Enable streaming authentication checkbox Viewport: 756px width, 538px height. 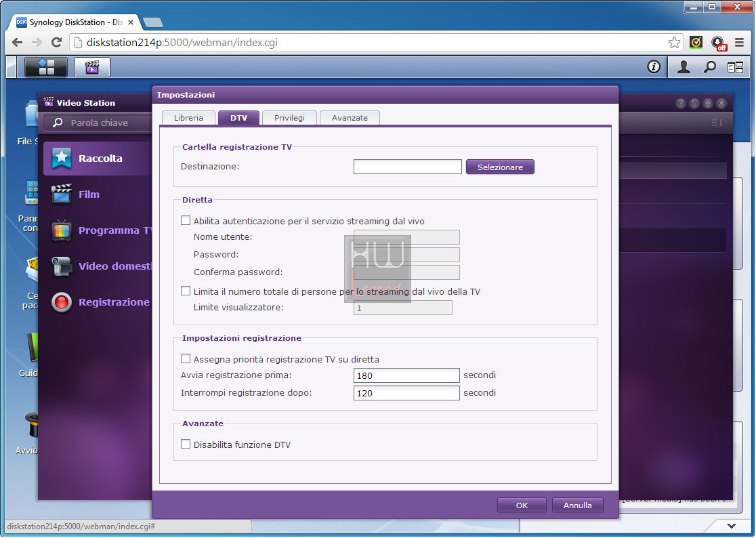(186, 221)
